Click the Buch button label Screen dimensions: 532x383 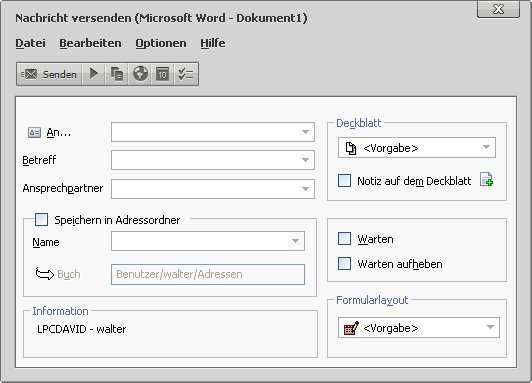click(x=69, y=274)
